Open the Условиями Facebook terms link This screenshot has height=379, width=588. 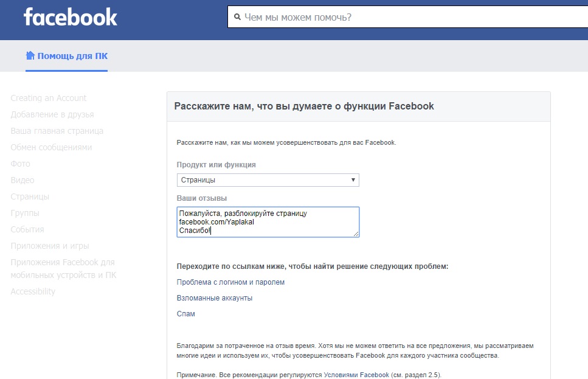pos(356,375)
